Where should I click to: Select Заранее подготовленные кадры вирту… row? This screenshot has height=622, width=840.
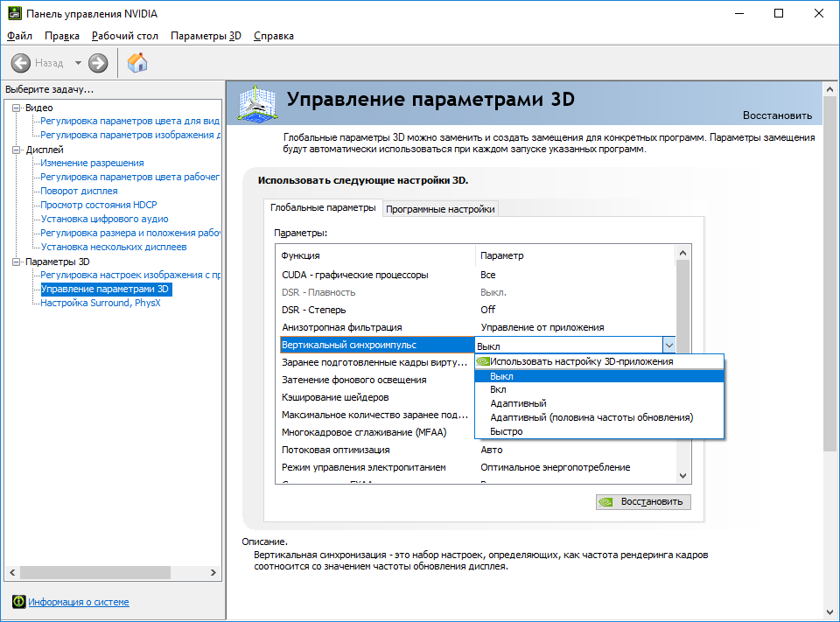point(377,362)
